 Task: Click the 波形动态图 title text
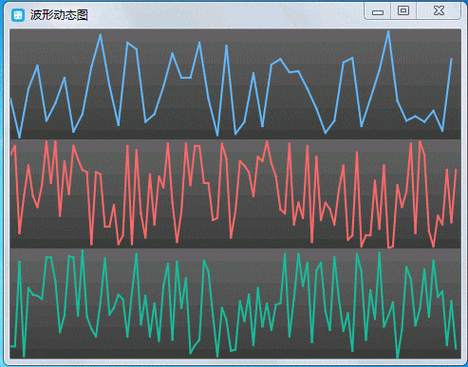click(x=59, y=15)
